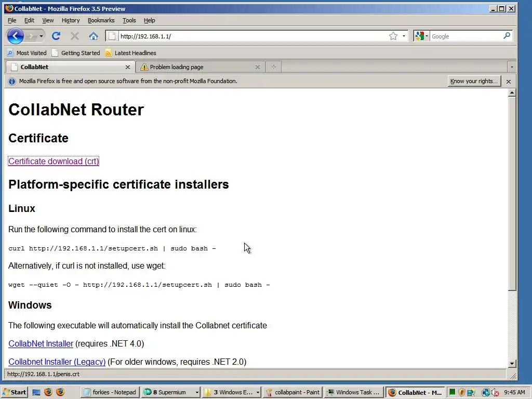The image size is (532, 399).
Task: Launch first Firefox quick launch icon
Action: point(48,392)
